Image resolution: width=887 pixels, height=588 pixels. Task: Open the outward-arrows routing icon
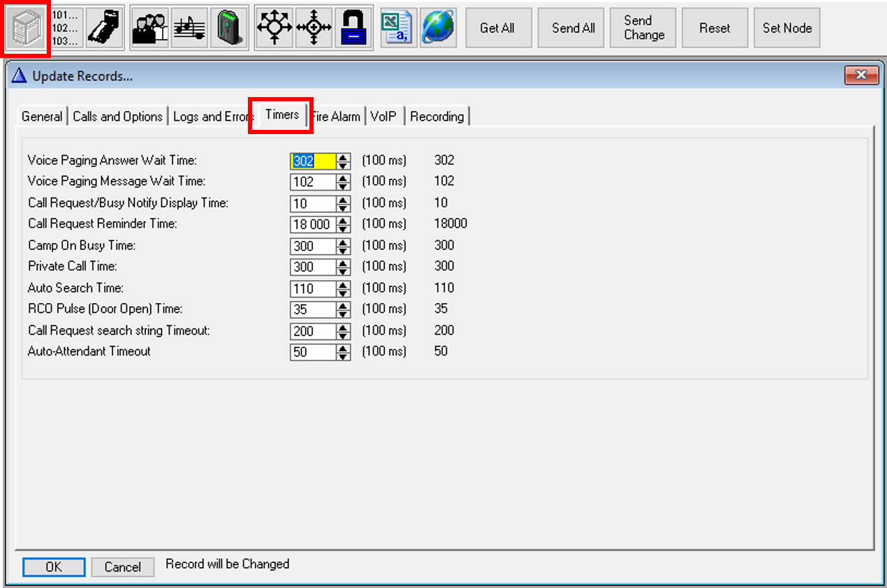point(274,29)
